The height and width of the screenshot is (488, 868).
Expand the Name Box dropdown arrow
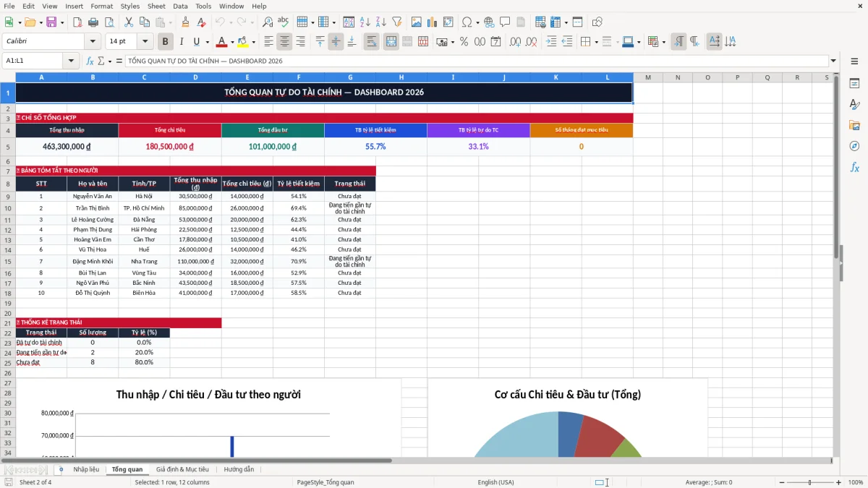[71, 61]
